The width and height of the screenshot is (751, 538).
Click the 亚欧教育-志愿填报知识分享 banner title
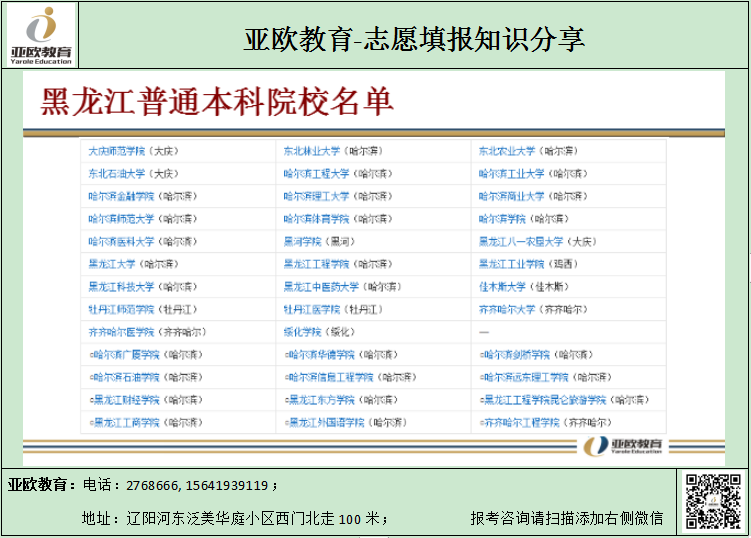click(414, 39)
